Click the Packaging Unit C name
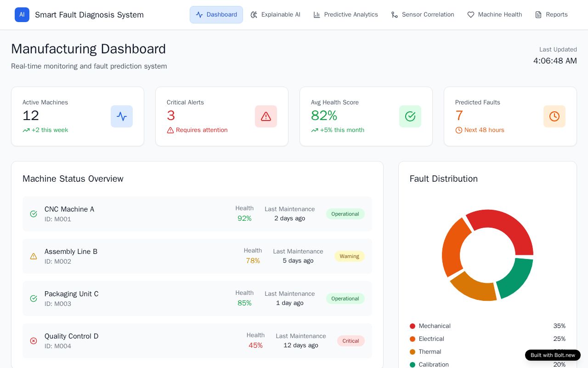The width and height of the screenshot is (588, 368). pyautogui.click(x=72, y=294)
